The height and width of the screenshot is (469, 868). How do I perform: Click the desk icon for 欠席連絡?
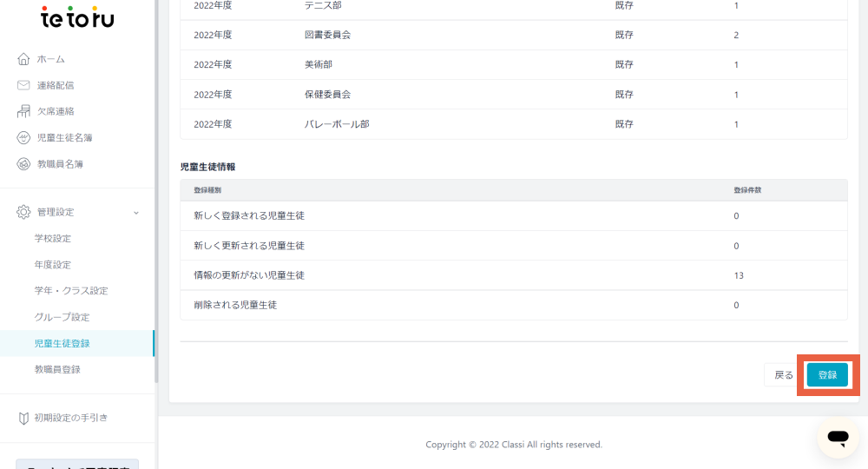pyautogui.click(x=23, y=111)
